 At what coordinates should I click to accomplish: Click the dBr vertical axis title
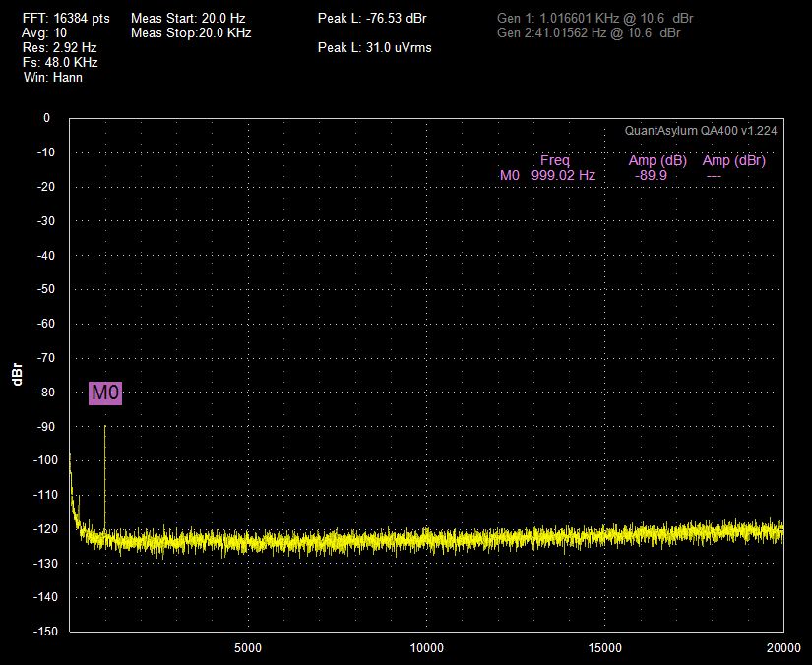point(17,374)
